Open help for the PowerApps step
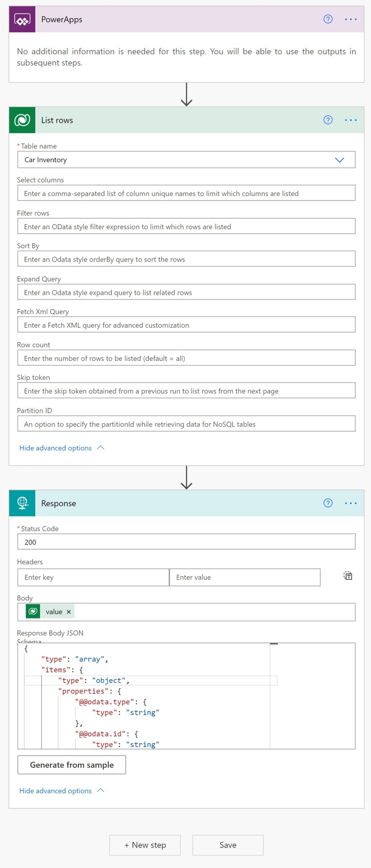 pyautogui.click(x=328, y=19)
